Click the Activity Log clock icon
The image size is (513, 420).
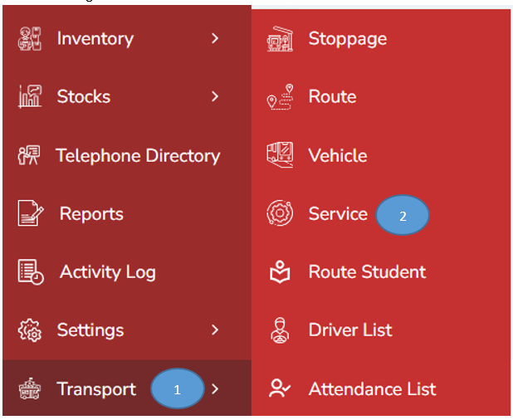31,271
